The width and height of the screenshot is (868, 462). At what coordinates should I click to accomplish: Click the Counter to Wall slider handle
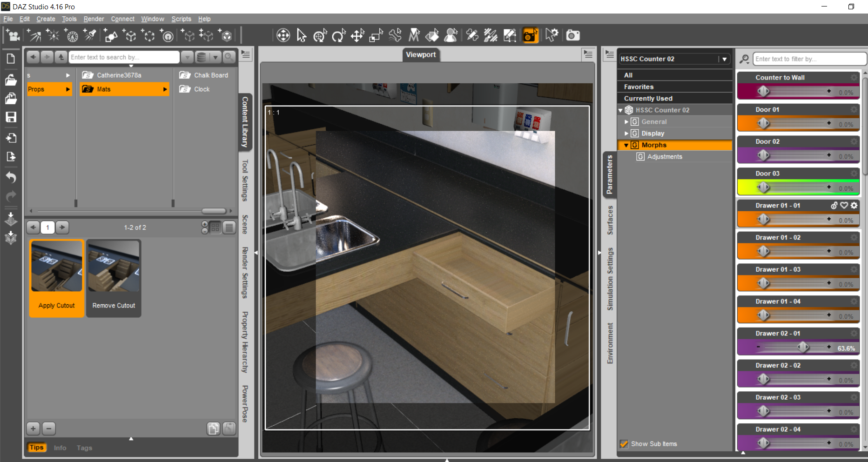[x=763, y=91]
